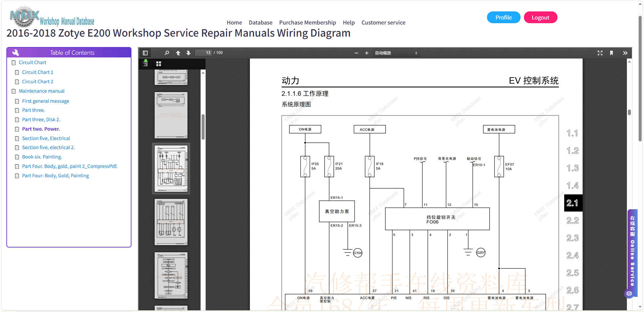Click the "/ 100" total page count
This screenshot has height=312, width=644.
tap(218, 53)
